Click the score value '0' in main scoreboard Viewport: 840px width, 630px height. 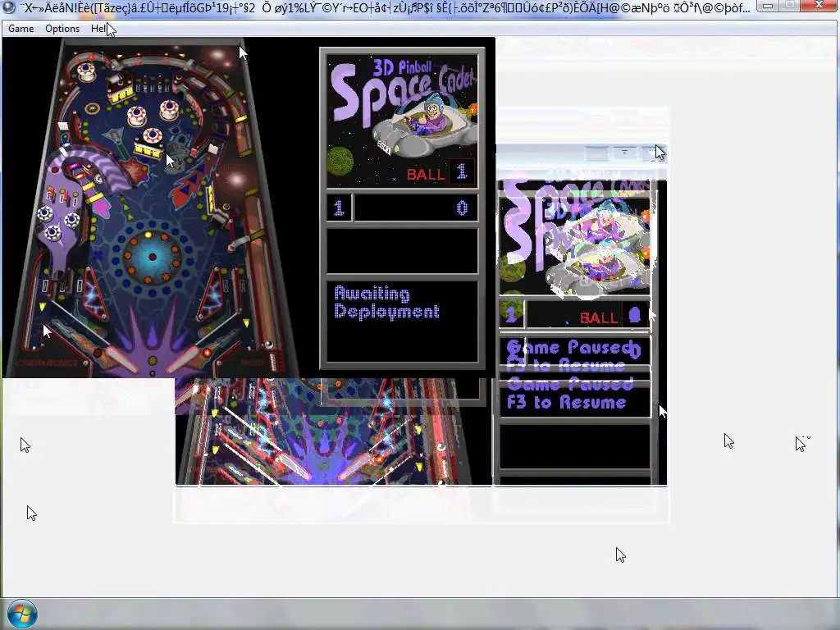click(462, 208)
